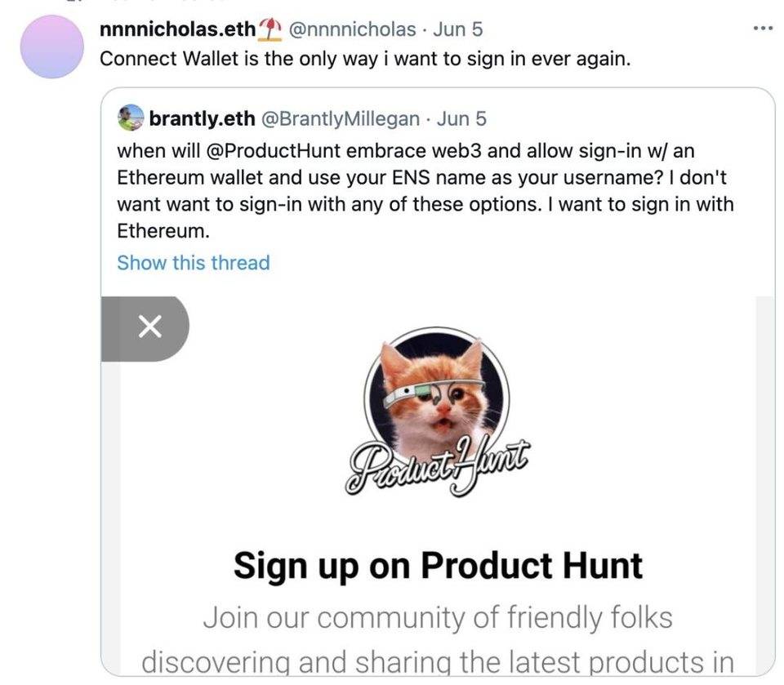
Task: Click the 'Sign up on Product Hunt' heading
Action: coord(438,566)
